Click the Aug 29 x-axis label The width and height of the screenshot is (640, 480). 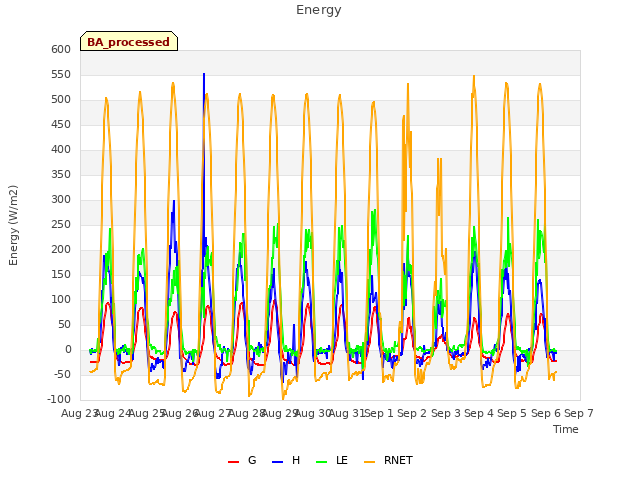click(x=280, y=413)
